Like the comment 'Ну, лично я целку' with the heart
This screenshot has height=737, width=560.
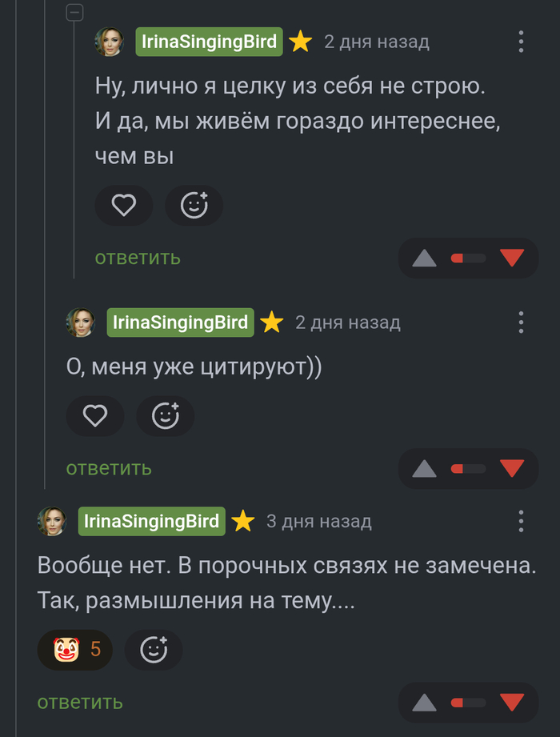click(123, 206)
